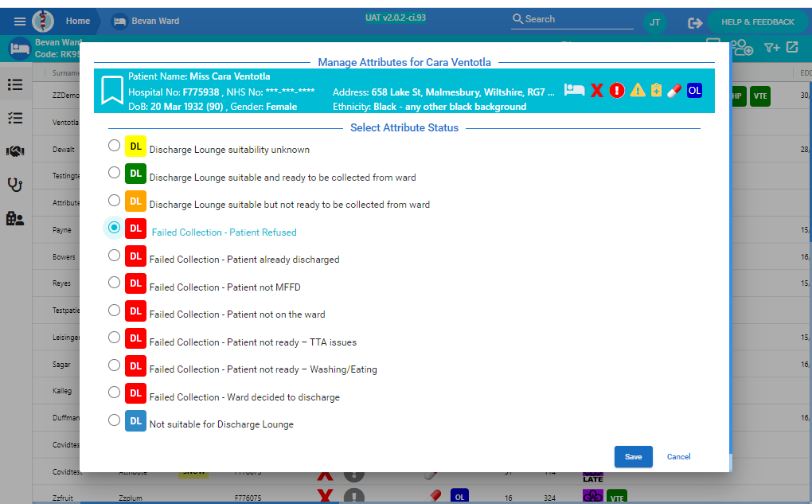
Task: Click the yellow DL suitability unknown badge
Action: 135,147
